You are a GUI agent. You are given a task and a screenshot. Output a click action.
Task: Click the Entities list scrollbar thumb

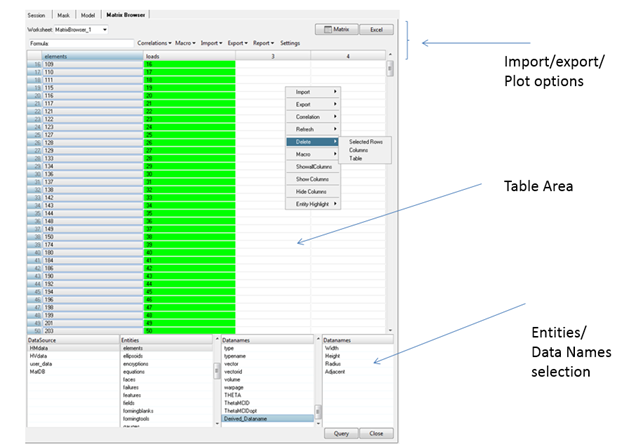click(217, 371)
